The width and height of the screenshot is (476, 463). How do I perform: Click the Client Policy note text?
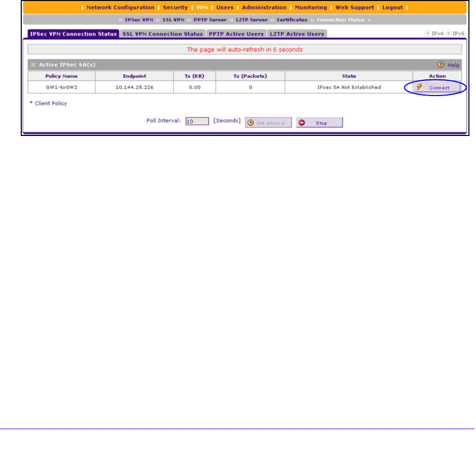pyautogui.click(x=48, y=103)
